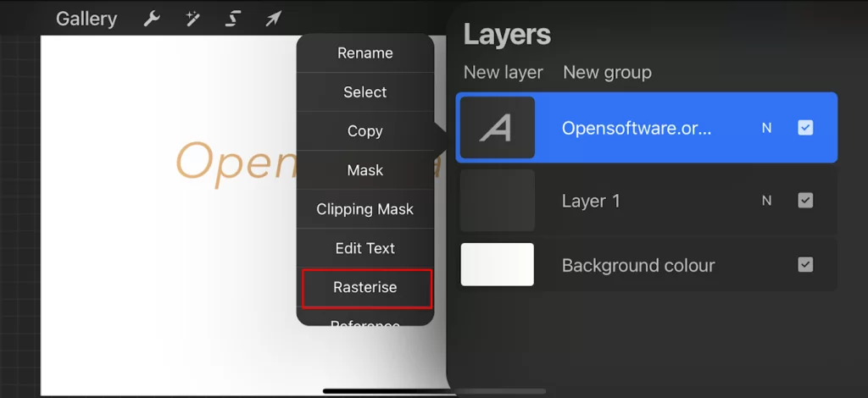Open the Background colour white swatch
868x398 pixels.
coord(497,265)
